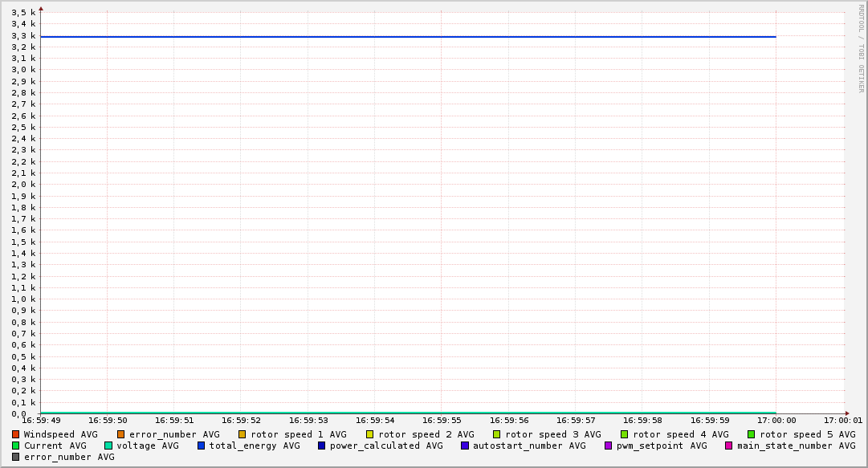Select the gray error_number AVG swatch
868x468 pixels.
point(16,457)
